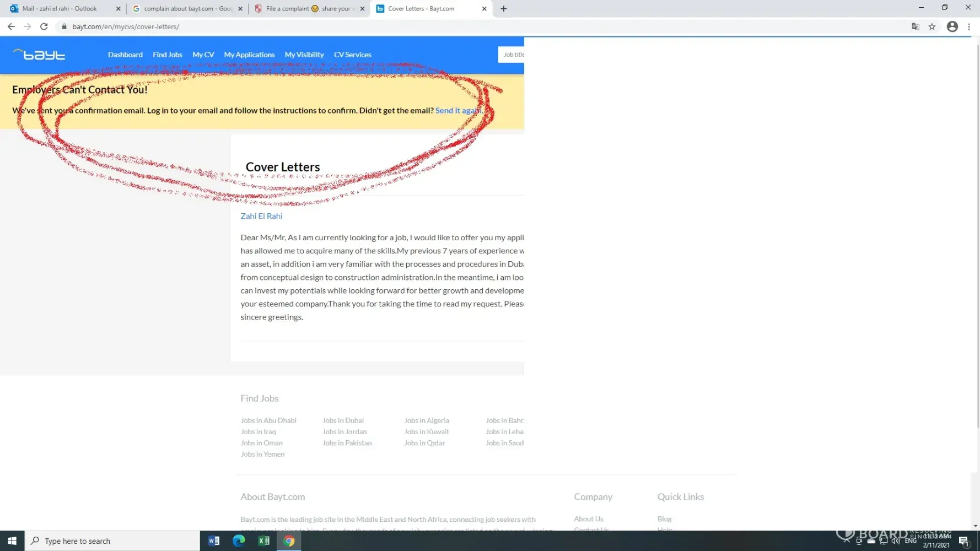Go back using the browser back arrow

click(x=11, y=26)
